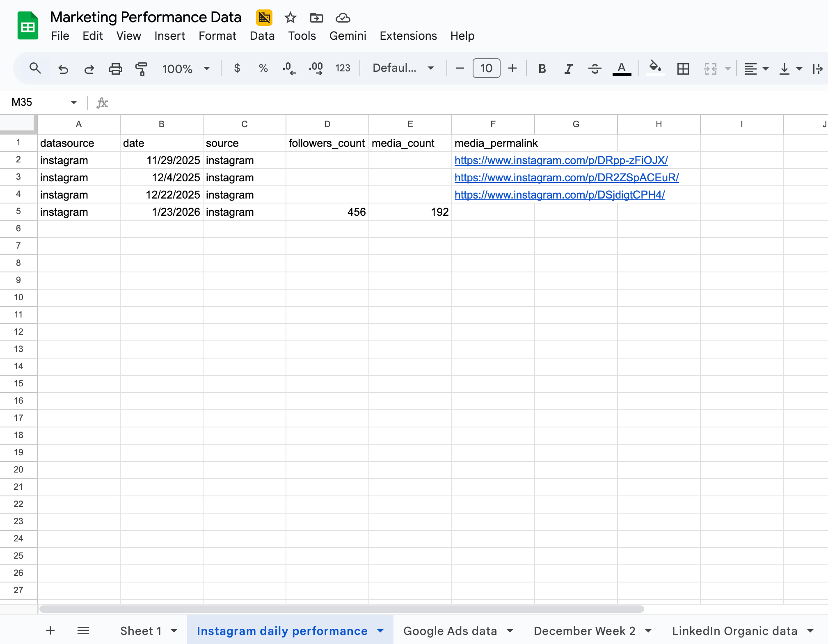The height and width of the screenshot is (644, 828).
Task: Open the Google Ads data sheet menu
Action: [x=510, y=631]
